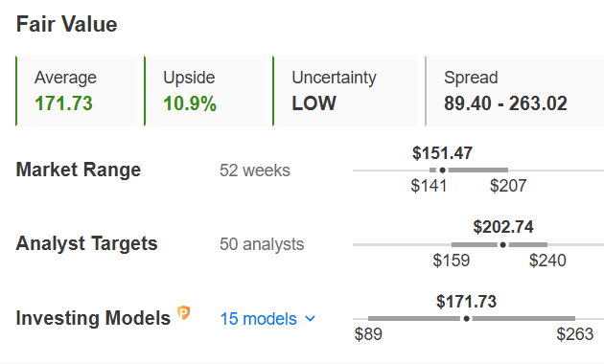Select the Average 171.73 card
The height and width of the screenshot is (364, 604).
(77, 91)
